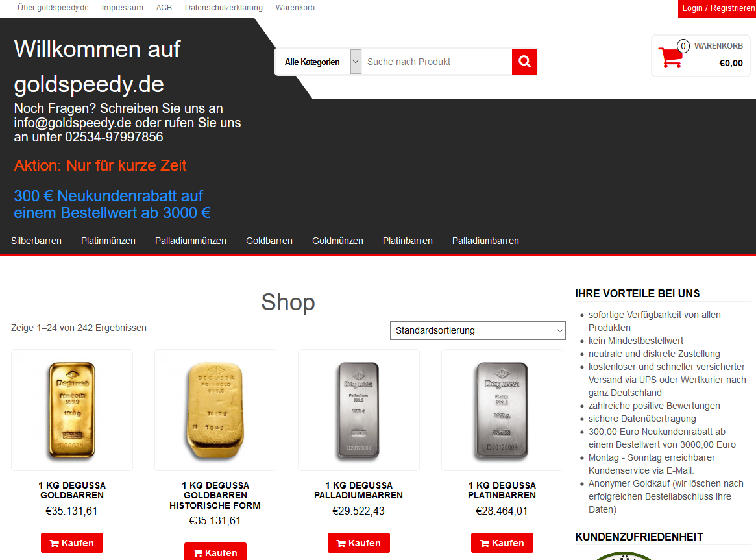Click the red magnifier search icon

coord(524,62)
